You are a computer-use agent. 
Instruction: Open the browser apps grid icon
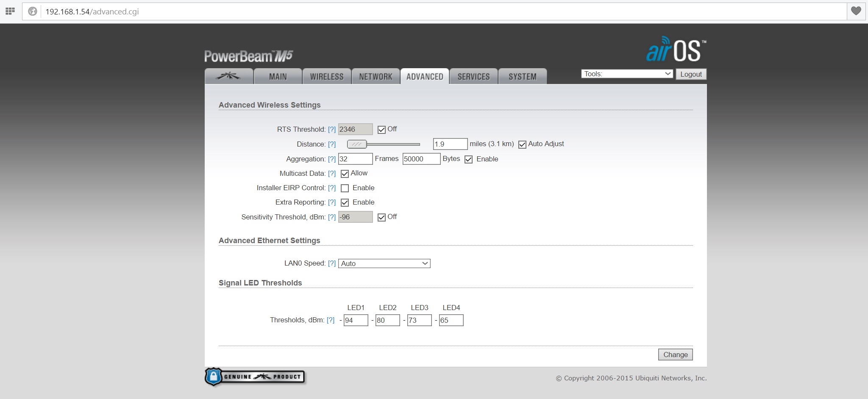pyautogui.click(x=10, y=11)
